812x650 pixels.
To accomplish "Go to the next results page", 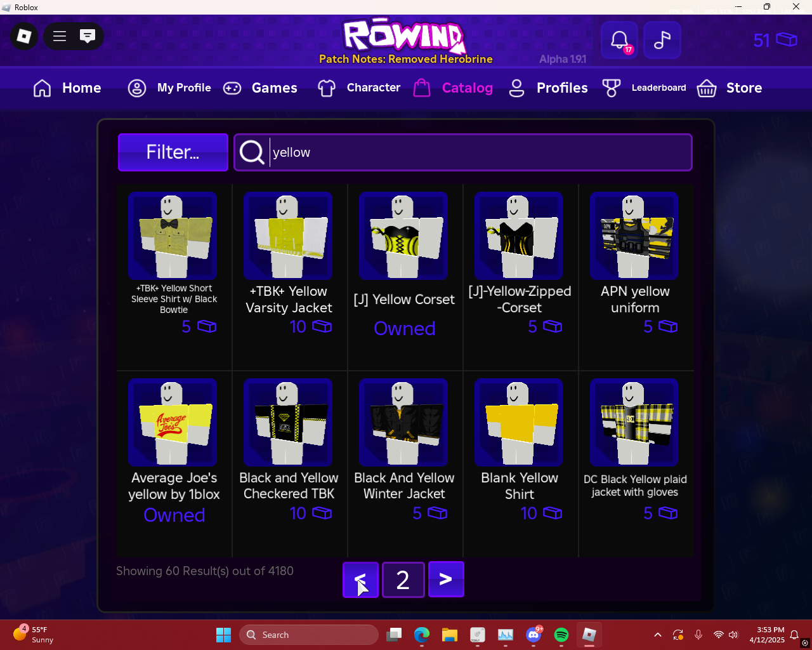I will [446, 580].
